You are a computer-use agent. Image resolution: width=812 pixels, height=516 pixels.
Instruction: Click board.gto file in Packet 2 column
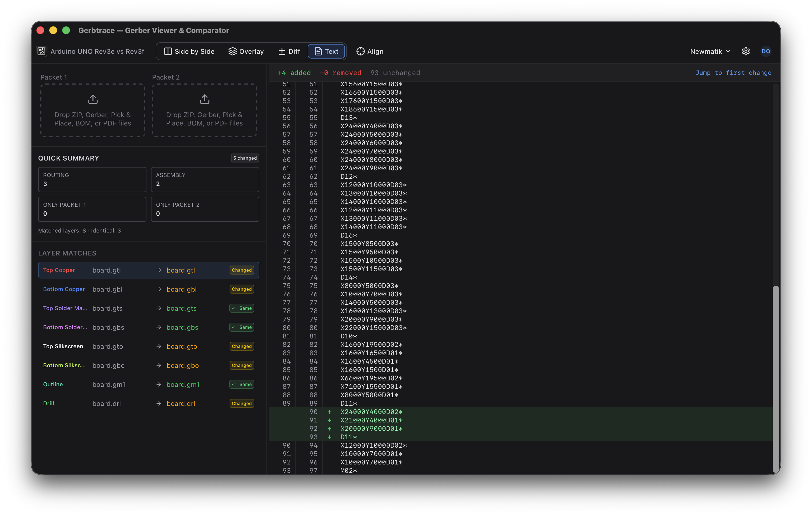coord(182,346)
